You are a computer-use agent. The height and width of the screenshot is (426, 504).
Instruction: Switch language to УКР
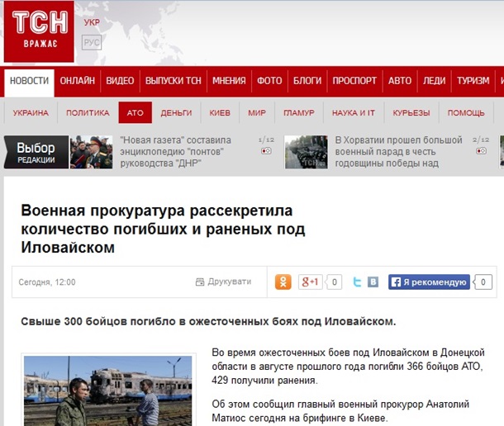[x=92, y=22]
